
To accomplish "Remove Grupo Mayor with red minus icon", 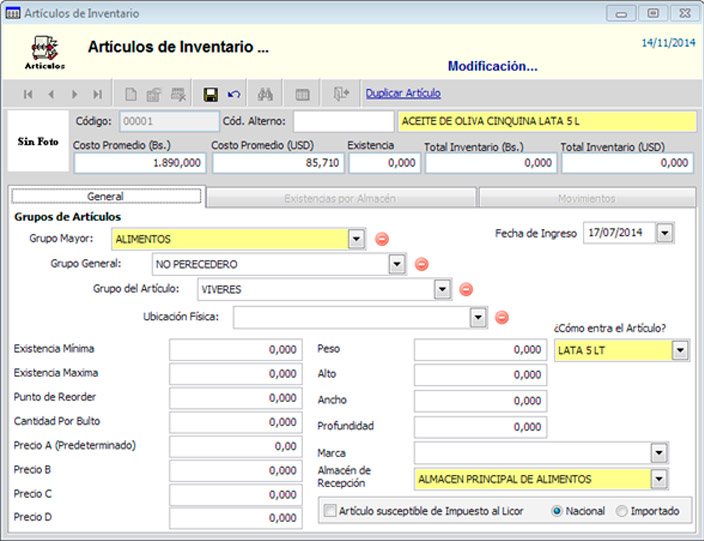I will [382, 239].
